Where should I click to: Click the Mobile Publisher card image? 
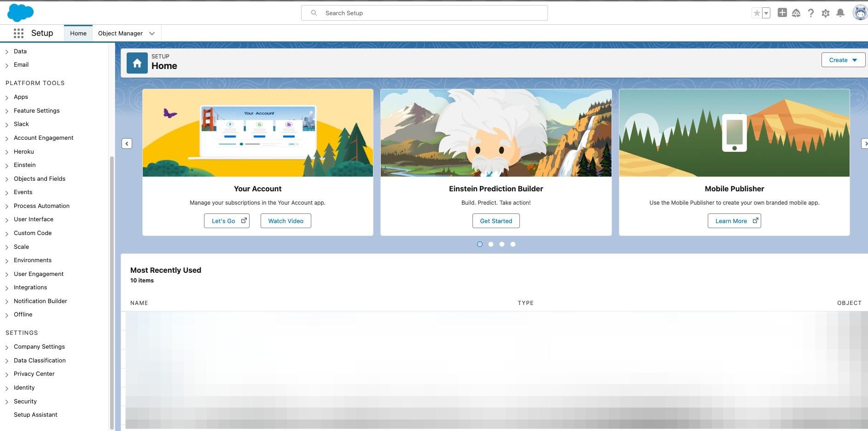(x=734, y=133)
